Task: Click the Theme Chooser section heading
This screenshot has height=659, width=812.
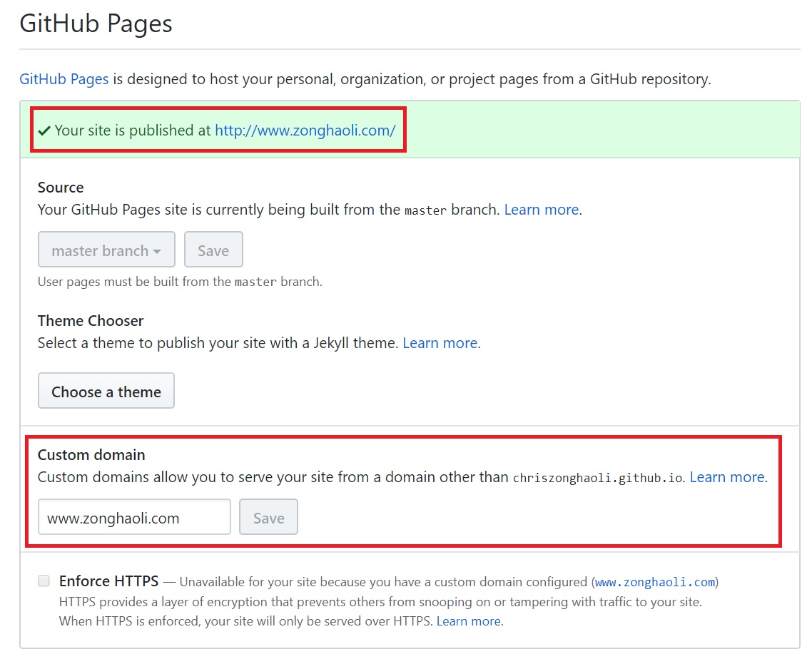Action: click(91, 321)
